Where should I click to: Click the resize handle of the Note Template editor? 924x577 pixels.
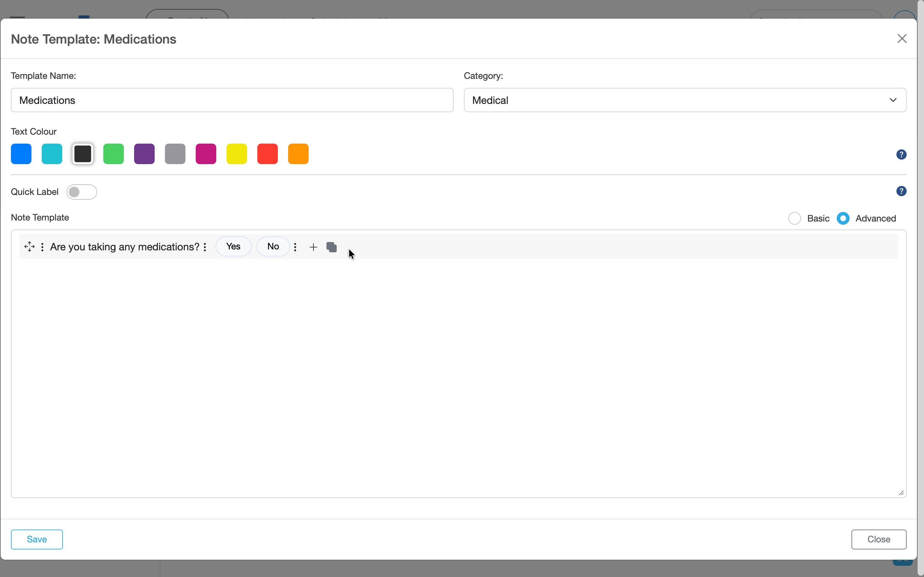901,493
